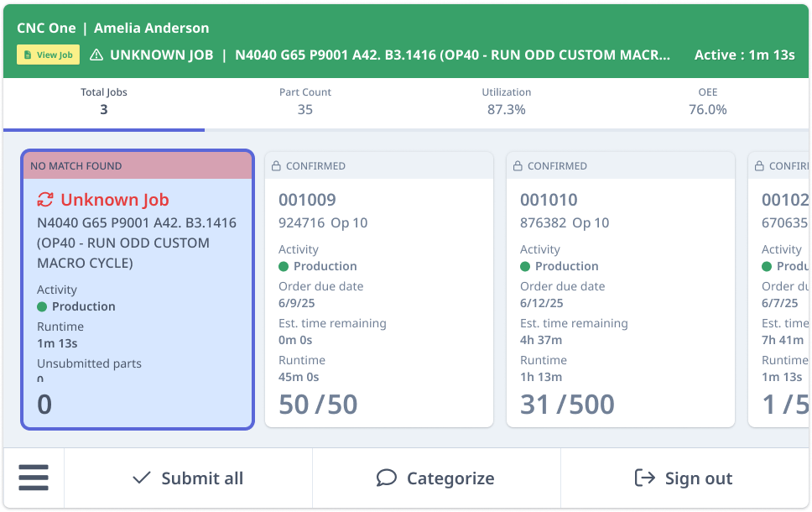Open the Utilization tab
Screen dimensions: 812x512
pyautogui.click(x=506, y=102)
